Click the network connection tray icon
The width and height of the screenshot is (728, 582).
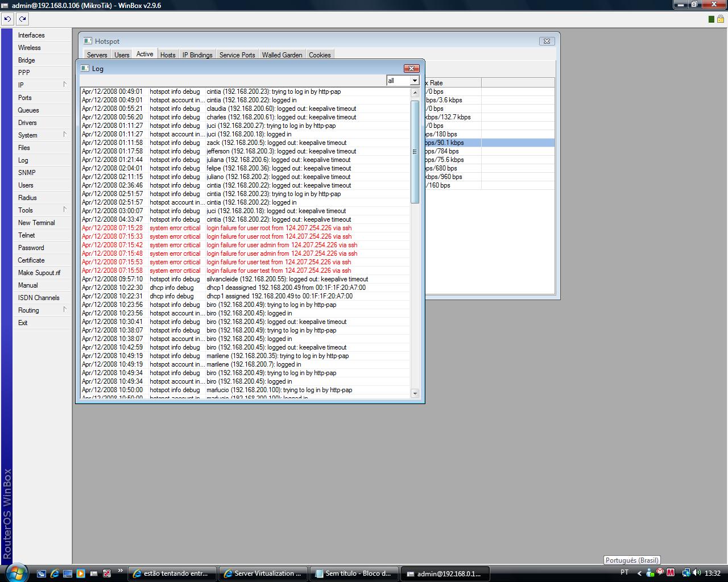click(686, 573)
